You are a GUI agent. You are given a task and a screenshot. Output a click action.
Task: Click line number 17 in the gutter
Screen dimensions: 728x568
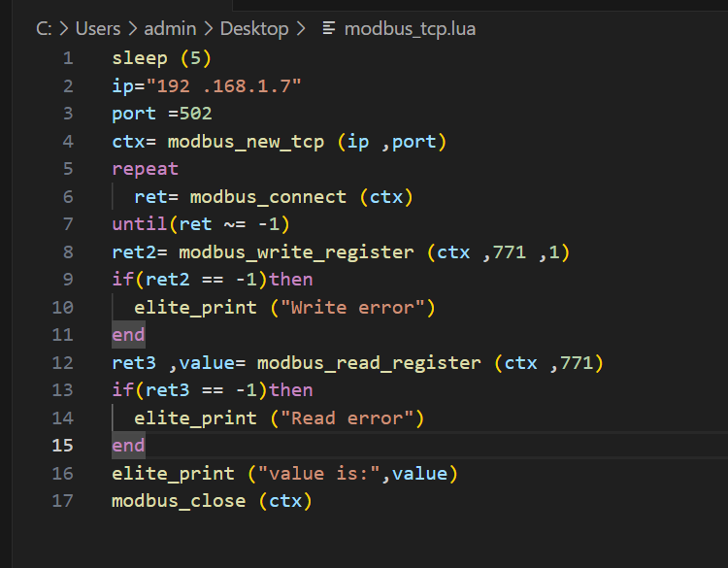click(x=62, y=501)
